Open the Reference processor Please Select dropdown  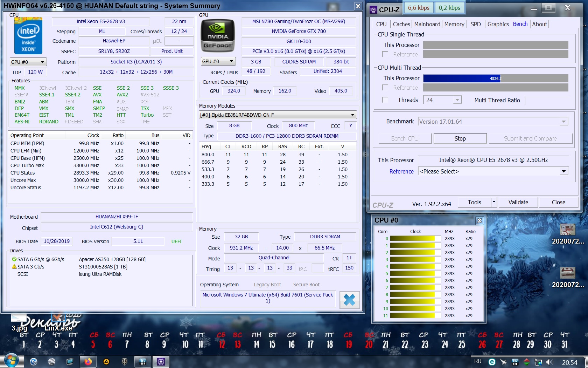pyautogui.click(x=492, y=171)
